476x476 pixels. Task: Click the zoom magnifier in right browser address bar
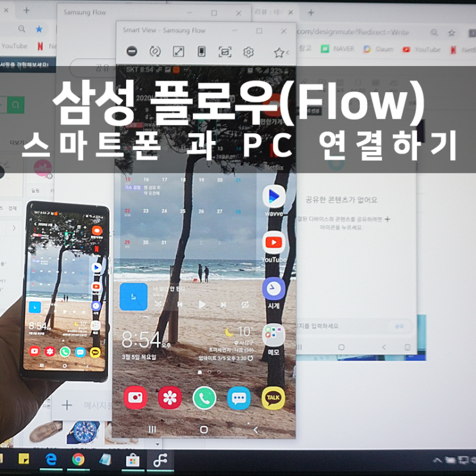(434, 32)
